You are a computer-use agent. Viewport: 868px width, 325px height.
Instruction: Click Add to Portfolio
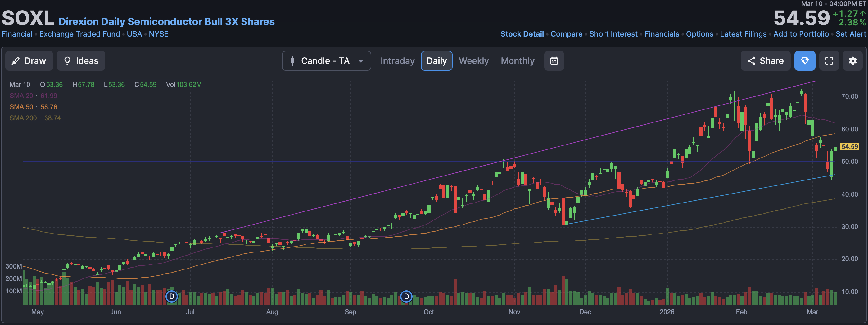click(801, 34)
